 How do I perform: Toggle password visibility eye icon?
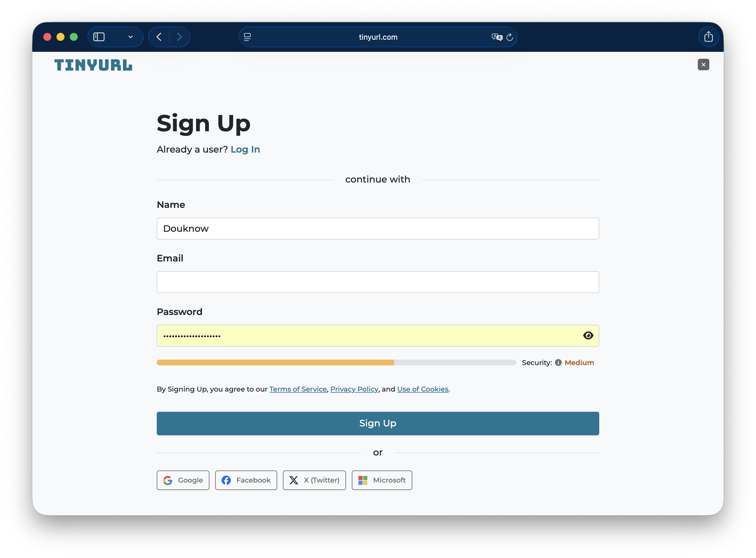click(588, 335)
